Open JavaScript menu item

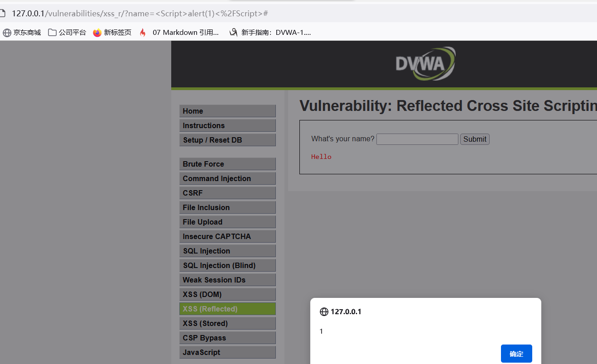tap(227, 352)
